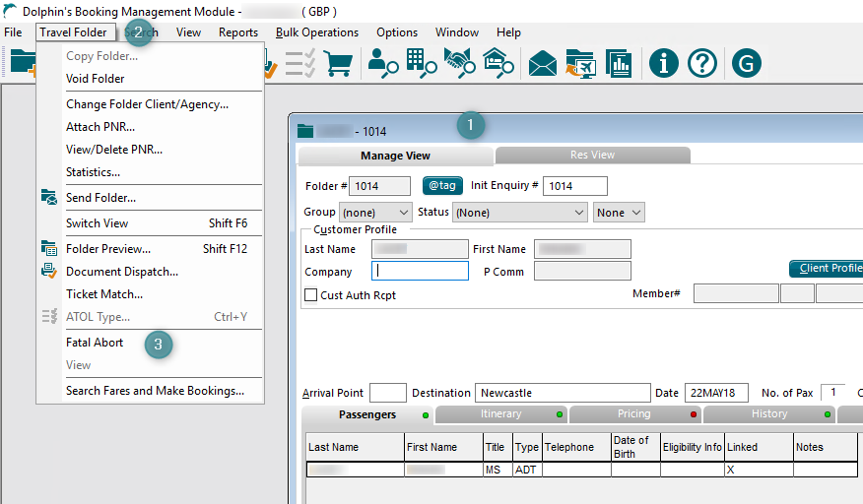
Task: Select Void Folder from the menu
Action: [150, 79]
